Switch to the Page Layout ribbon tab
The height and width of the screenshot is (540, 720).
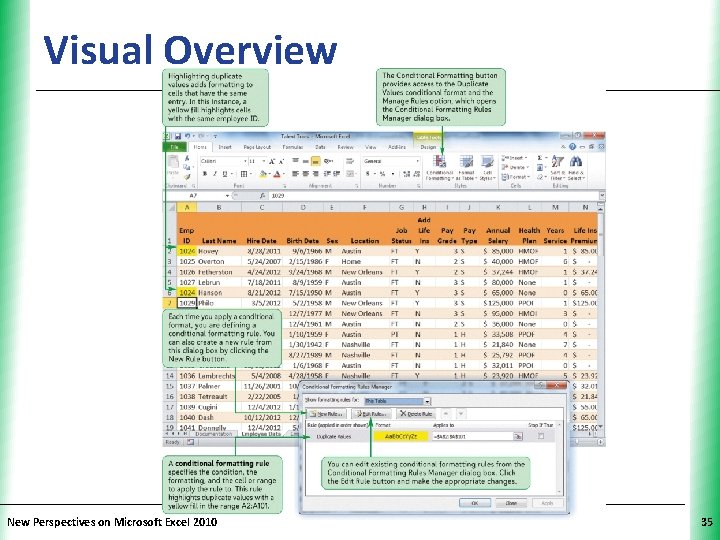pyautogui.click(x=257, y=147)
